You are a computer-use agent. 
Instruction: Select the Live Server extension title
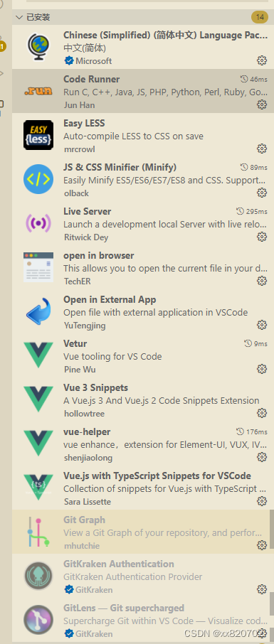tap(88, 212)
